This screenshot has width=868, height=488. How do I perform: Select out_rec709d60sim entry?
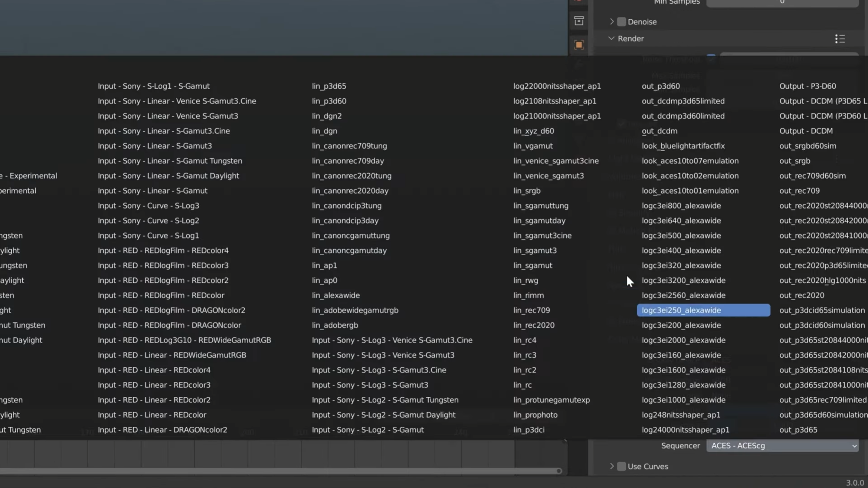[812, 176]
